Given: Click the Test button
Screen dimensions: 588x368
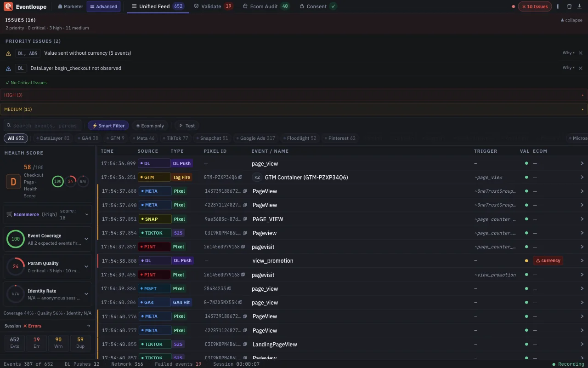Looking at the screenshot, I should (x=186, y=126).
